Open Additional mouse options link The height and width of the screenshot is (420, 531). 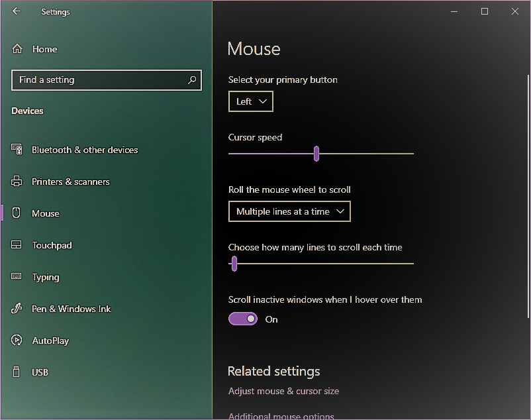click(x=281, y=416)
